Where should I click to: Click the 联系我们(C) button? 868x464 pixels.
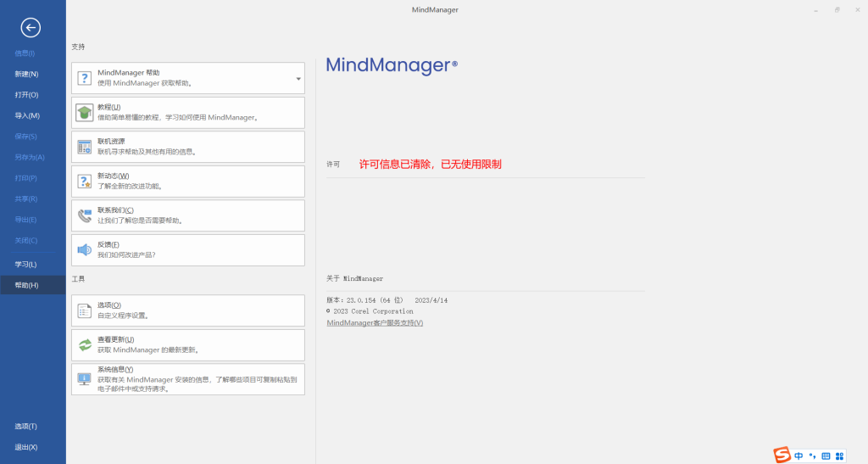tap(188, 216)
